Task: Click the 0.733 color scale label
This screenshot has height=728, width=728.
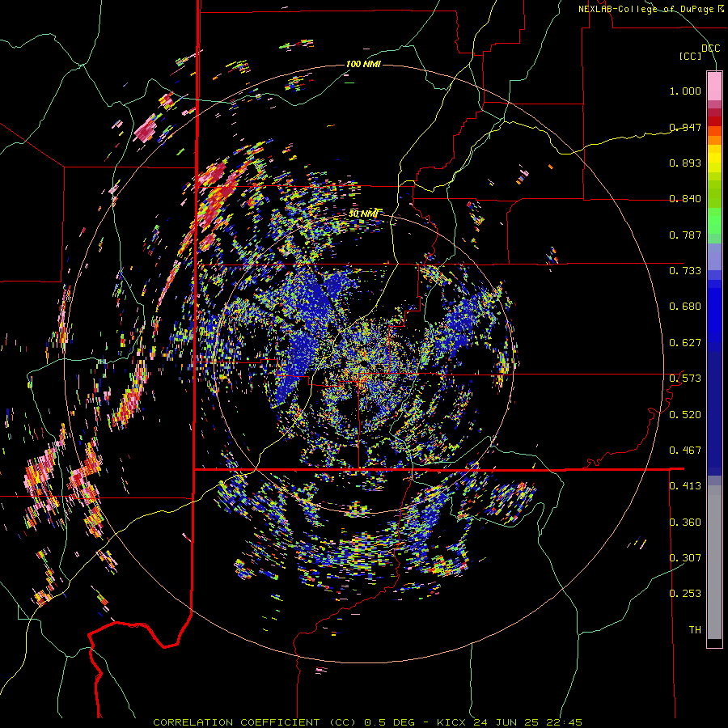Action: pos(685,271)
